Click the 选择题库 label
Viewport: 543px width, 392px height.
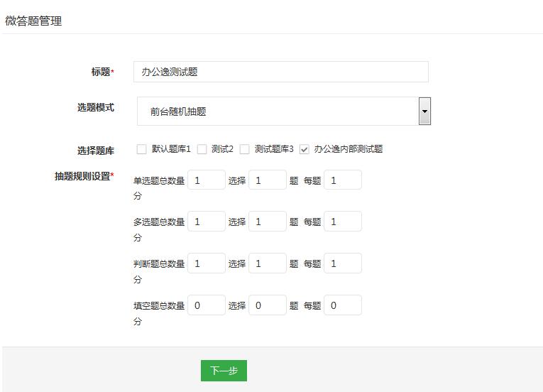click(x=96, y=151)
